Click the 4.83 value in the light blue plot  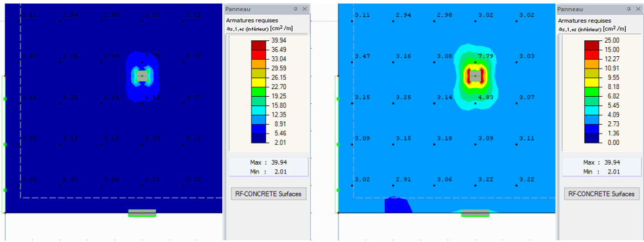[x=485, y=97]
